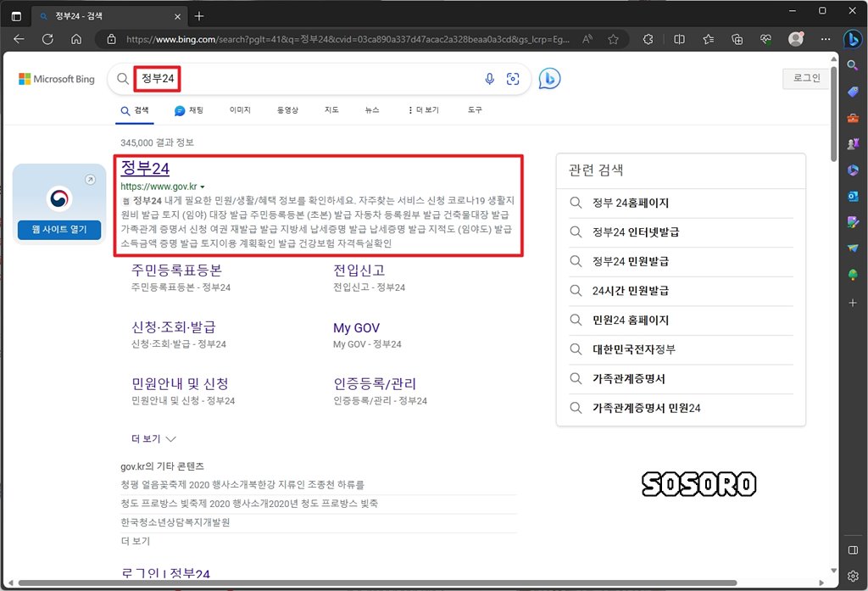Open Favorites list icon

[708, 39]
